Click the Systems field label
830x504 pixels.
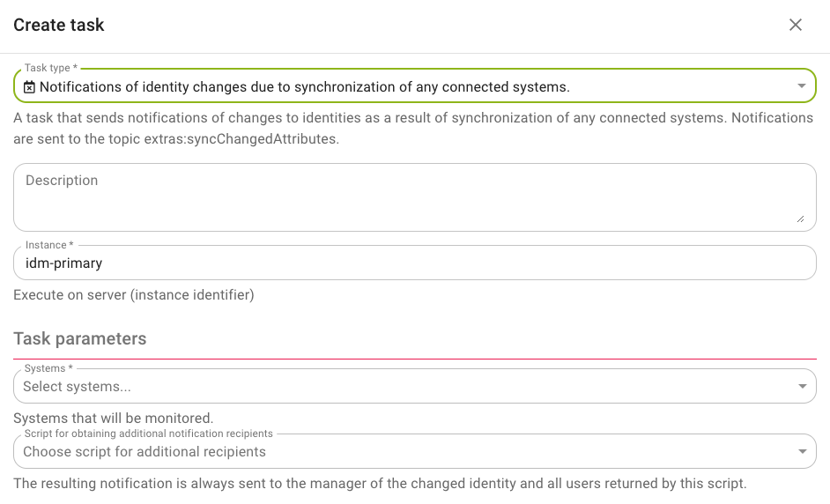pyautogui.click(x=48, y=368)
